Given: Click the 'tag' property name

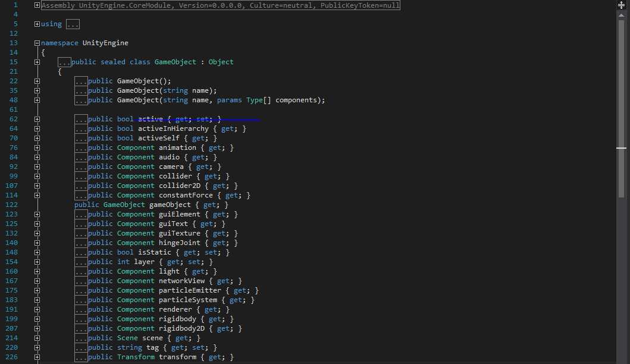Looking at the screenshot, I should 152,347.
